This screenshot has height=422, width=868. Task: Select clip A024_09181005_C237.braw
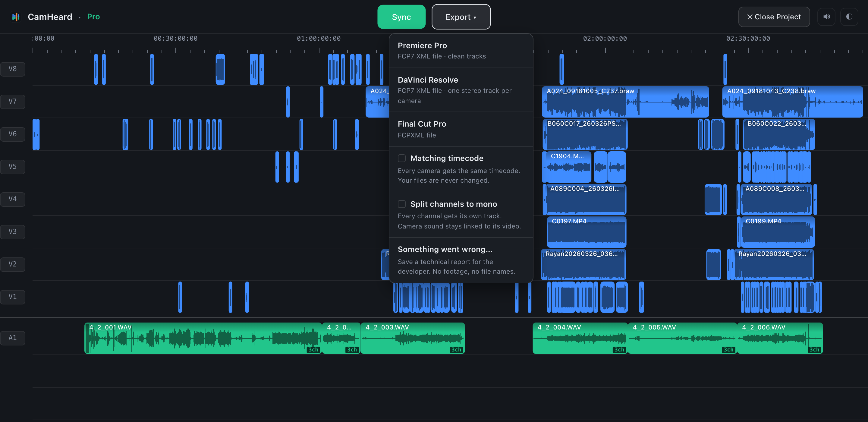pos(625,102)
